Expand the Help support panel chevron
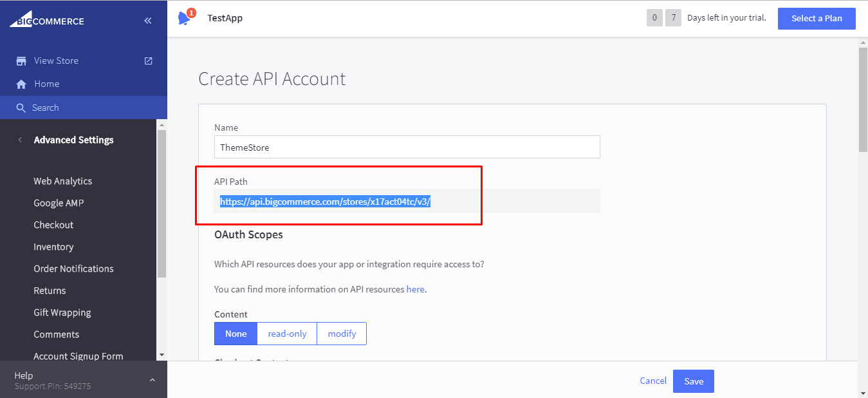The height and width of the screenshot is (398, 868). point(152,380)
